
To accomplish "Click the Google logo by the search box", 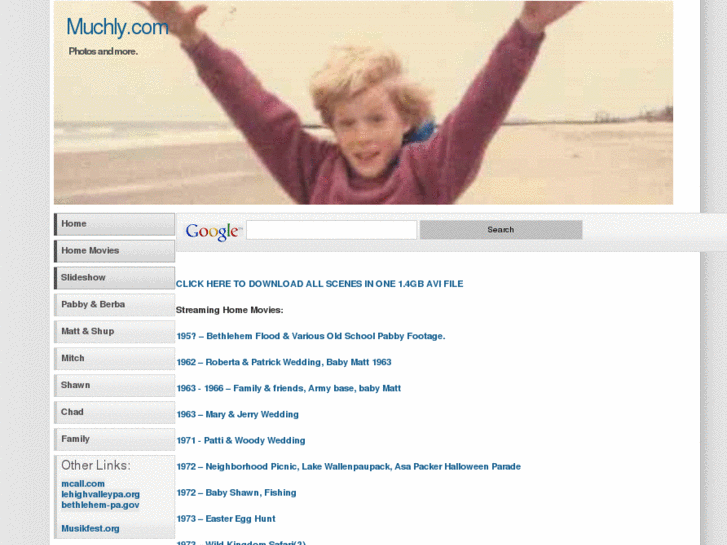I will tap(213, 231).
